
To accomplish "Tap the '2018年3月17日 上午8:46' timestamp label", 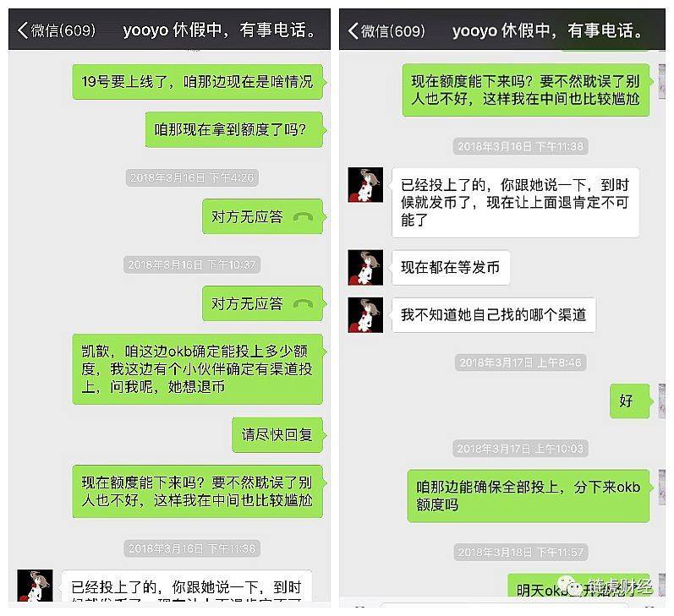I will click(x=521, y=363).
